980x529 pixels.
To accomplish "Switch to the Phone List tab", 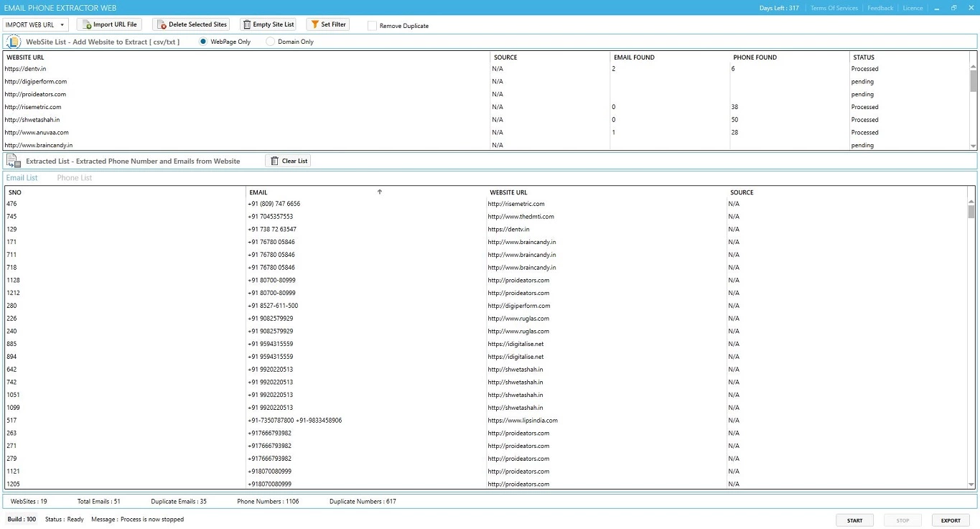I will pyautogui.click(x=75, y=178).
